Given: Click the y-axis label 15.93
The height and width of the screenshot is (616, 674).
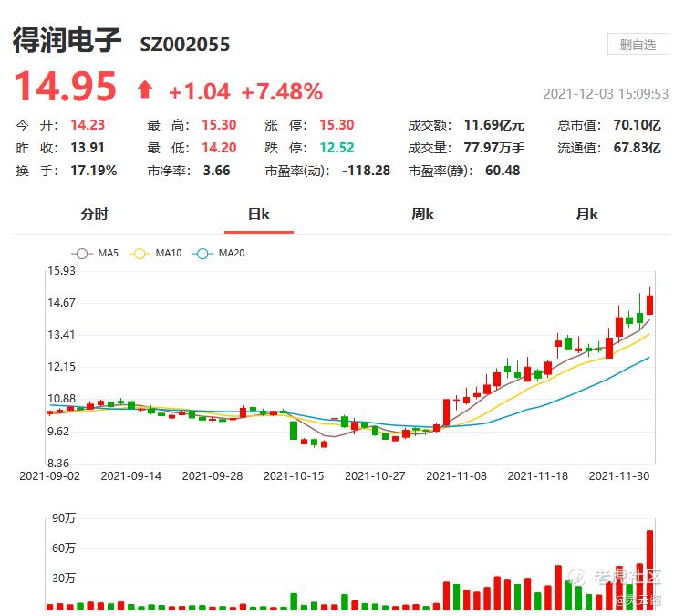Looking at the screenshot, I should (61, 270).
